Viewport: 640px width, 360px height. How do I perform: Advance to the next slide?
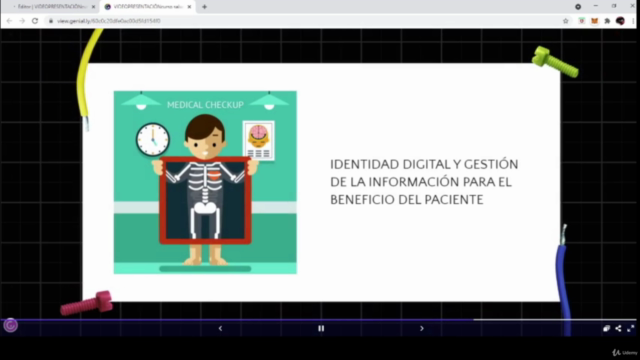tap(422, 328)
